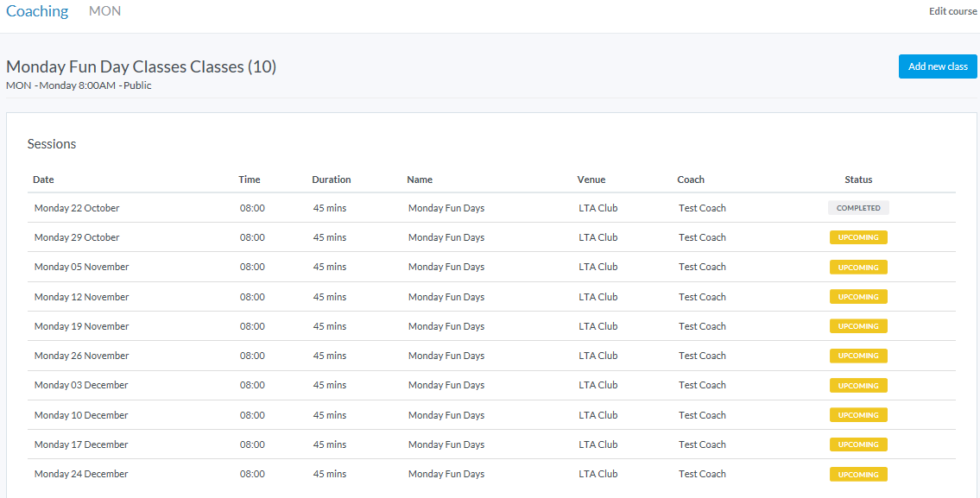Open Monday Fun Days on Monday 03 December
This screenshot has width=980, height=498.
coord(446,385)
